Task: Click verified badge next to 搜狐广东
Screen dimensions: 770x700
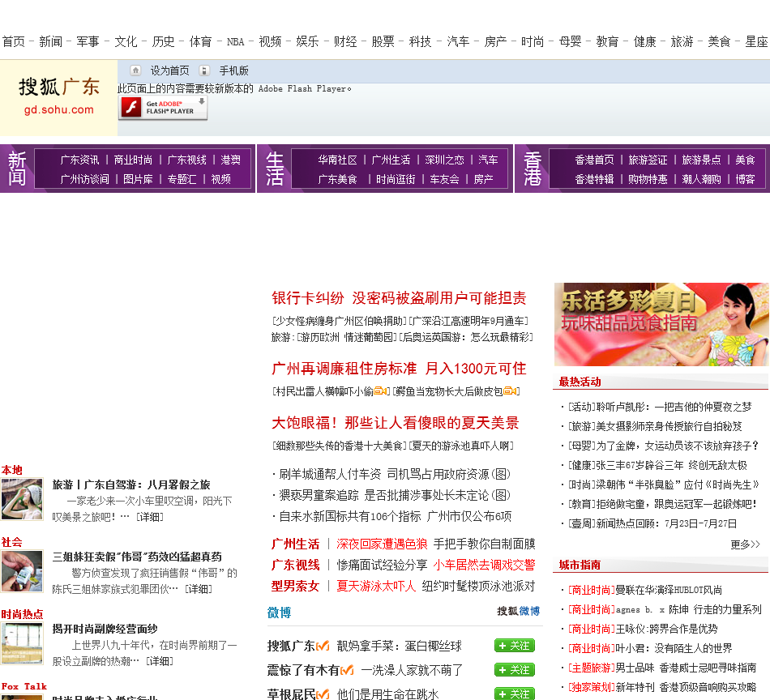Action: point(323,646)
